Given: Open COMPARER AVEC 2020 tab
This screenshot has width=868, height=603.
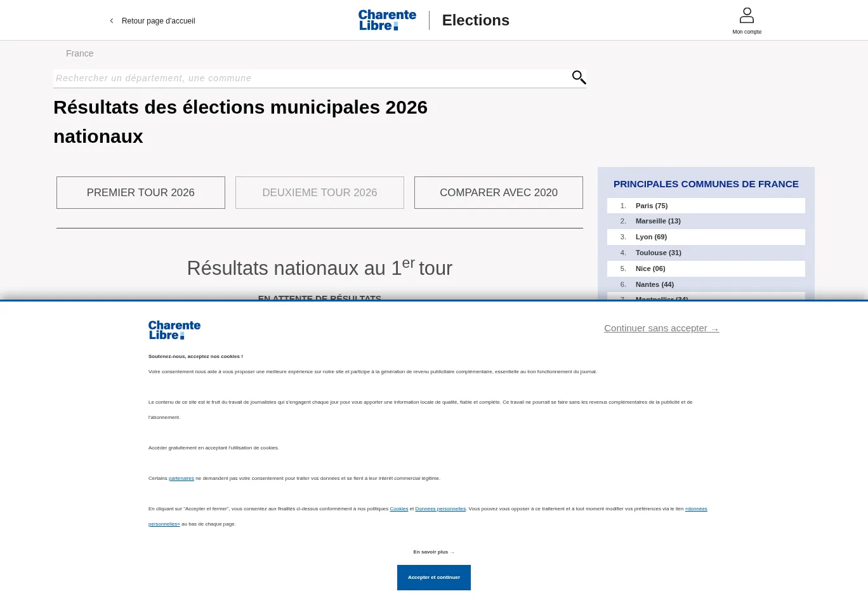Looking at the screenshot, I should (499, 192).
